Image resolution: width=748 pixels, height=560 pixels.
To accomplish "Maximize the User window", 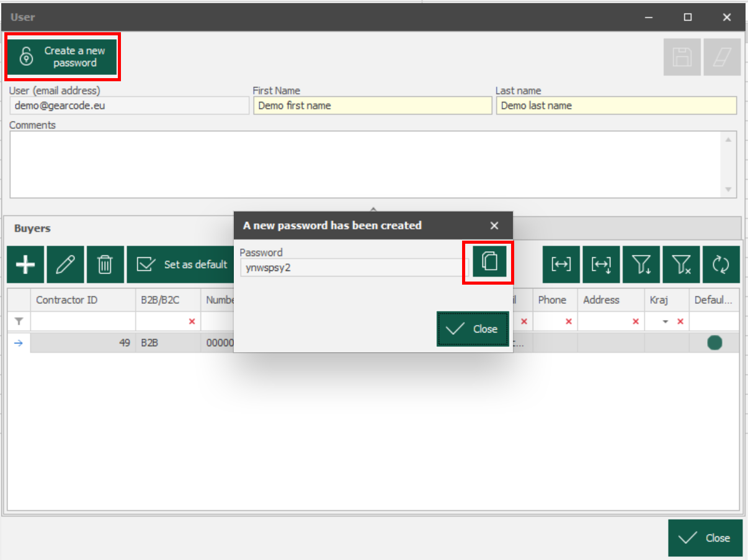I will pyautogui.click(x=687, y=17).
